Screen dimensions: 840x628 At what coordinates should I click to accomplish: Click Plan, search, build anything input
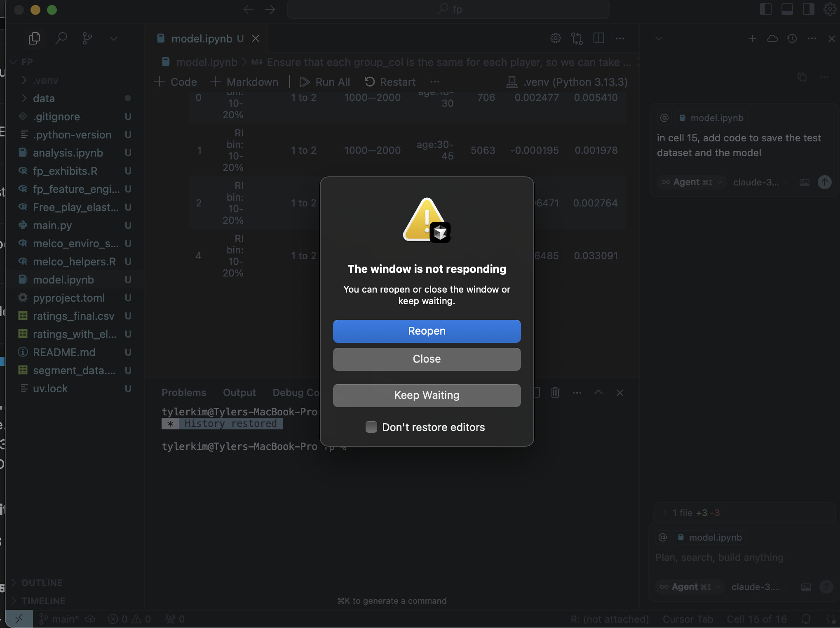coord(719,557)
